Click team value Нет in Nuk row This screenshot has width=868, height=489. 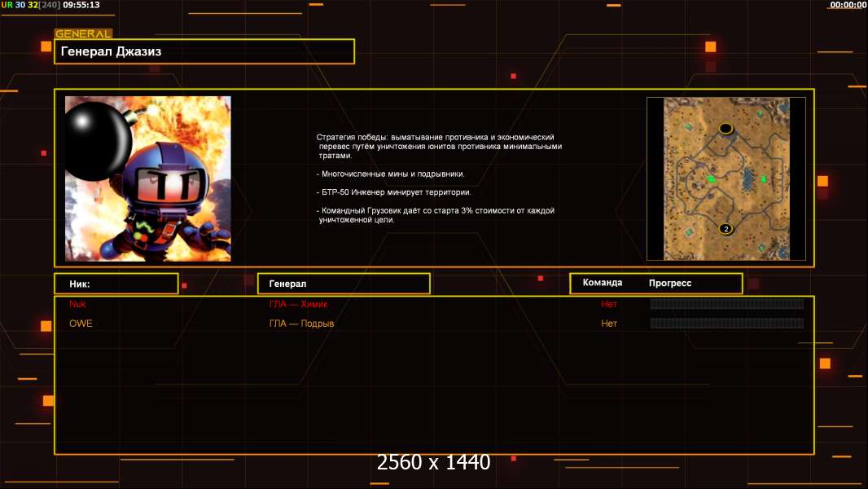tap(609, 304)
